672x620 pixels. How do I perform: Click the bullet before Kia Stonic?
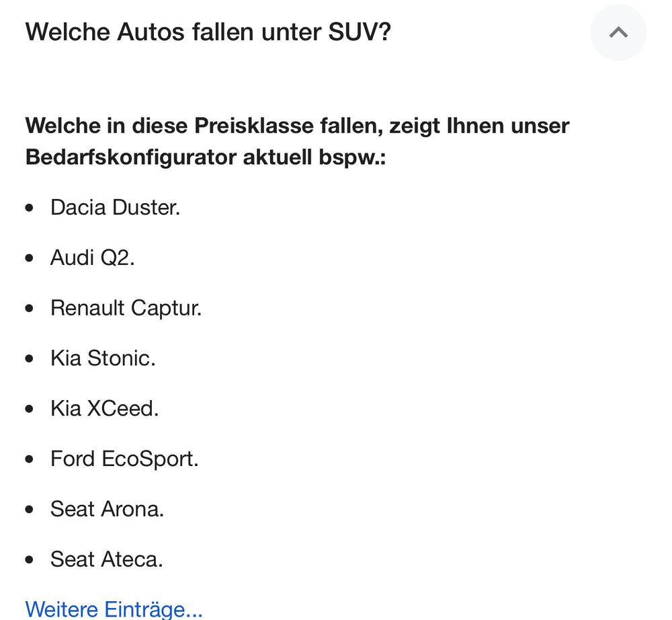pyautogui.click(x=29, y=358)
